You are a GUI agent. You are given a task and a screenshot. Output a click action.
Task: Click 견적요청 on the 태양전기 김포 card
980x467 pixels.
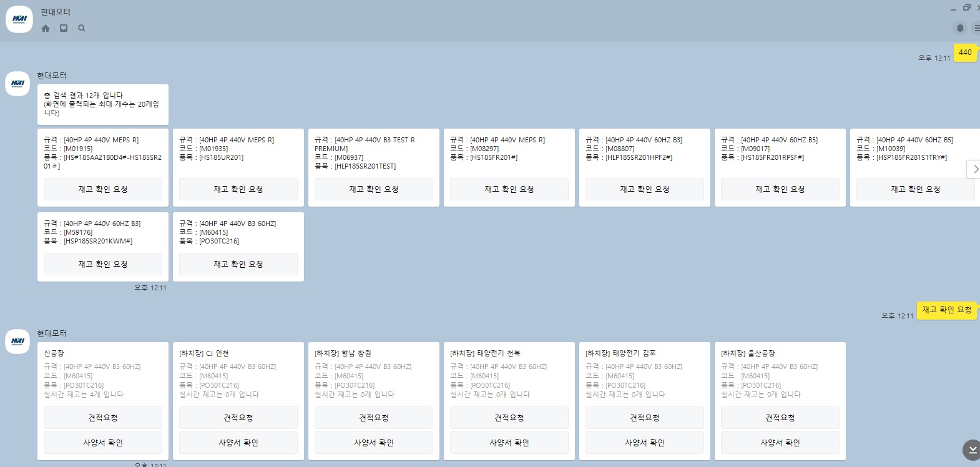click(x=645, y=418)
